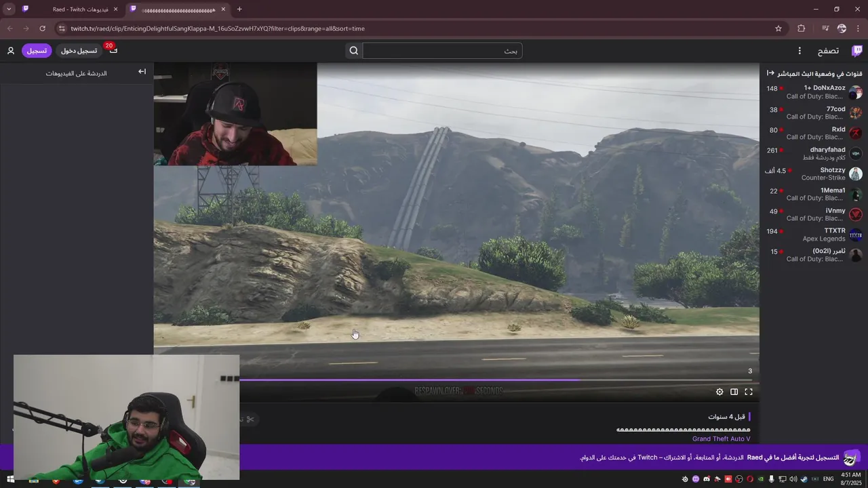Open the Twitch home logo

click(857, 51)
